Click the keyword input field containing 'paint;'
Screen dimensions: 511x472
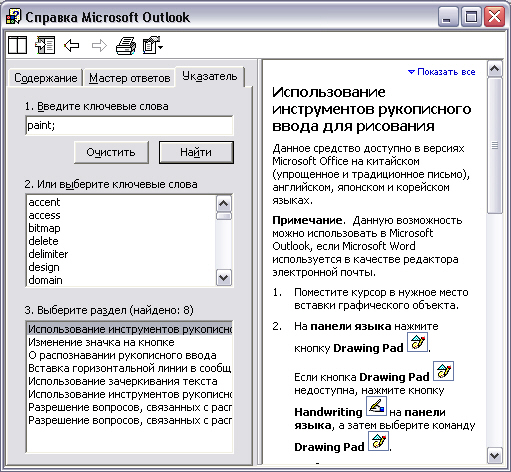(x=129, y=125)
